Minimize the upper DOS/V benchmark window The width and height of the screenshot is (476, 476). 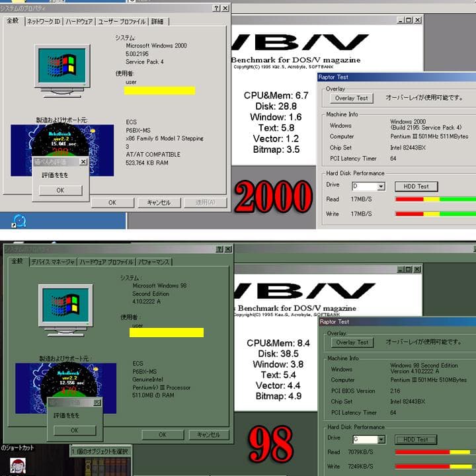pyautogui.click(x=401, y=20)
